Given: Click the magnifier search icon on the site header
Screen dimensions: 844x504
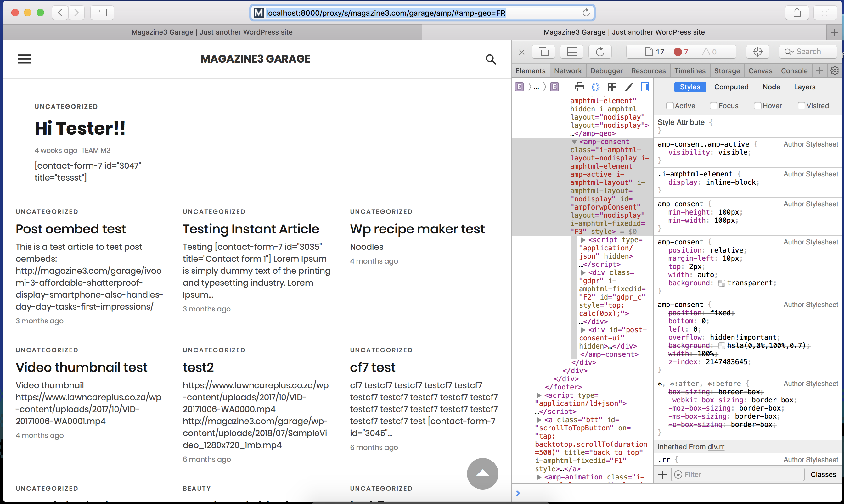Looking at the screenshot, I should pos(490,59).
